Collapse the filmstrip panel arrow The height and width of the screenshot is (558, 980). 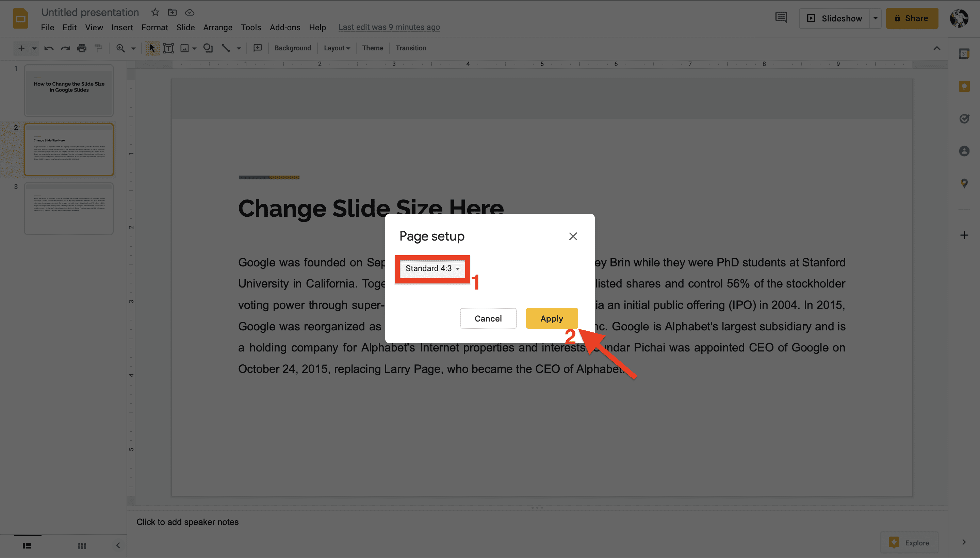(x=118, y=545)
